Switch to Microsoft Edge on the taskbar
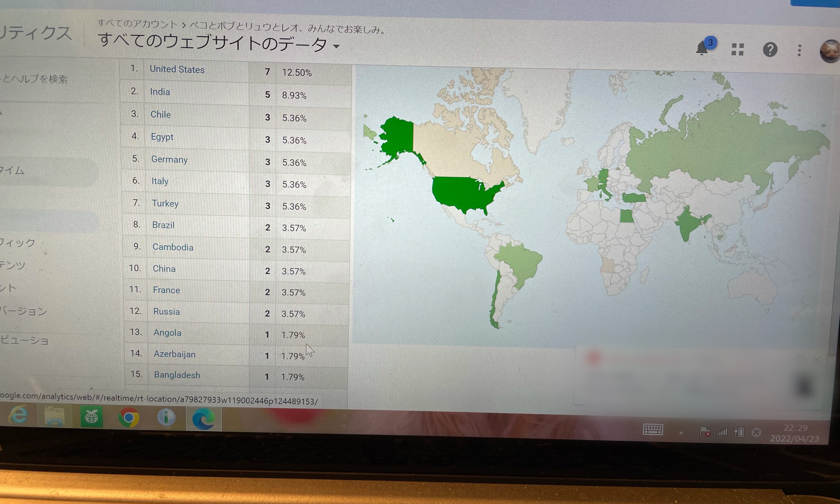Image resolution: width=840 pixels, height=504 pixels. point(204,419)
